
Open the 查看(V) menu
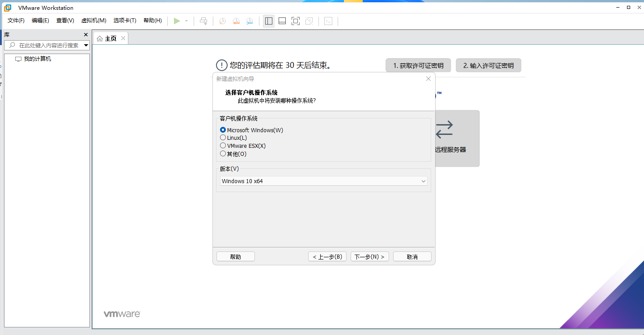(65, 21)
